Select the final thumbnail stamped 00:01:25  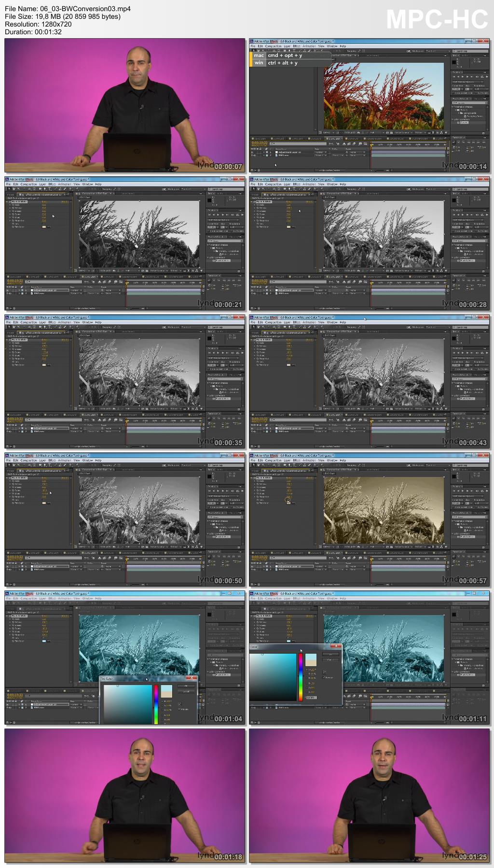370,795
